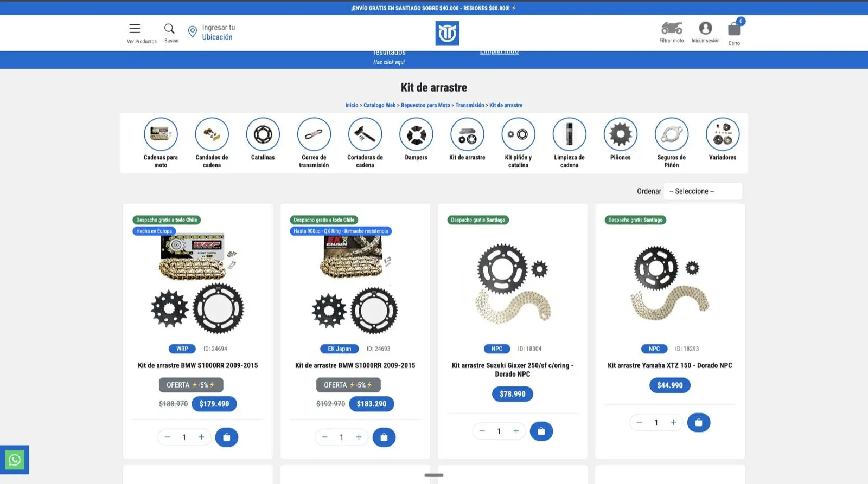868x484 pixels.
Task: Click the 'Hecha en Europa' tag
Action: click(x=154, y=231)
